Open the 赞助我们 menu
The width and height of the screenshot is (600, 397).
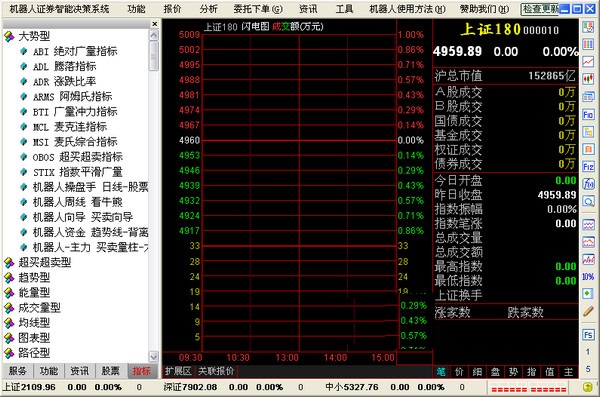click(x=484, y=9)
